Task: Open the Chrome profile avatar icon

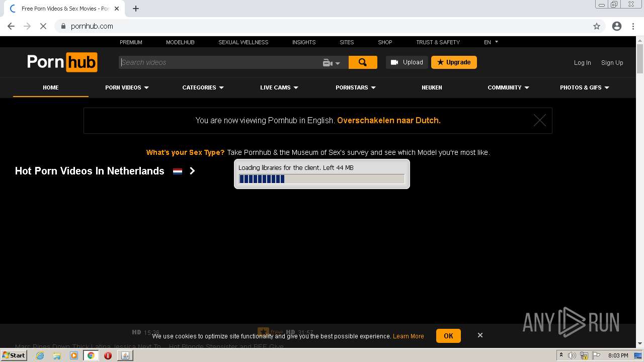Action: (x=617, y=26)
